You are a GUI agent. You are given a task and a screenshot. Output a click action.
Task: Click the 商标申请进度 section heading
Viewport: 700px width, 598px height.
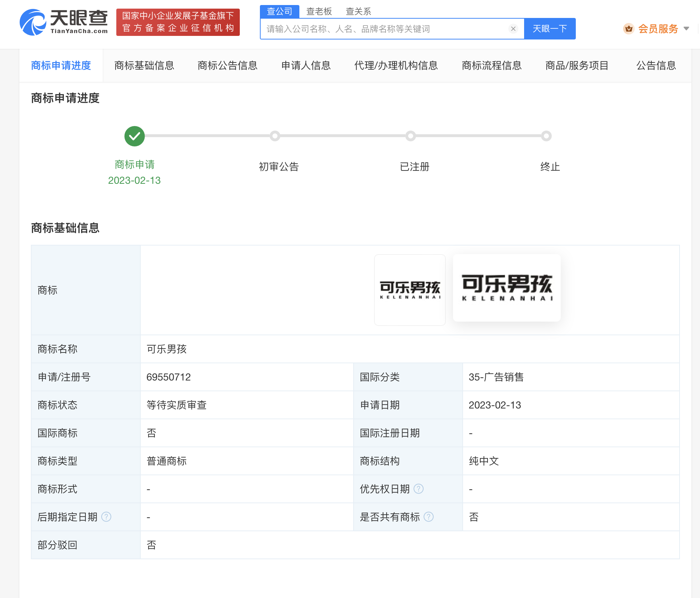point(65,98)
